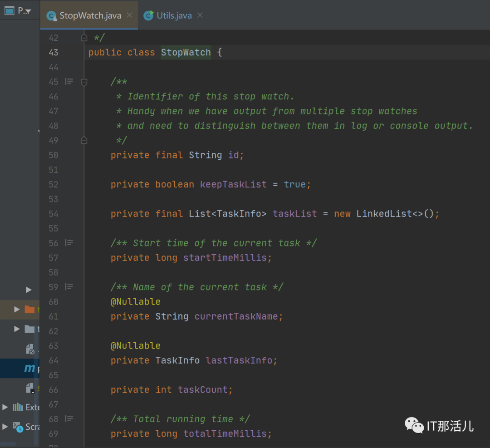Click the file icon above External Libraries
Image resolution: width=490 pixels, height=448 pixels.
click(30, 388)
